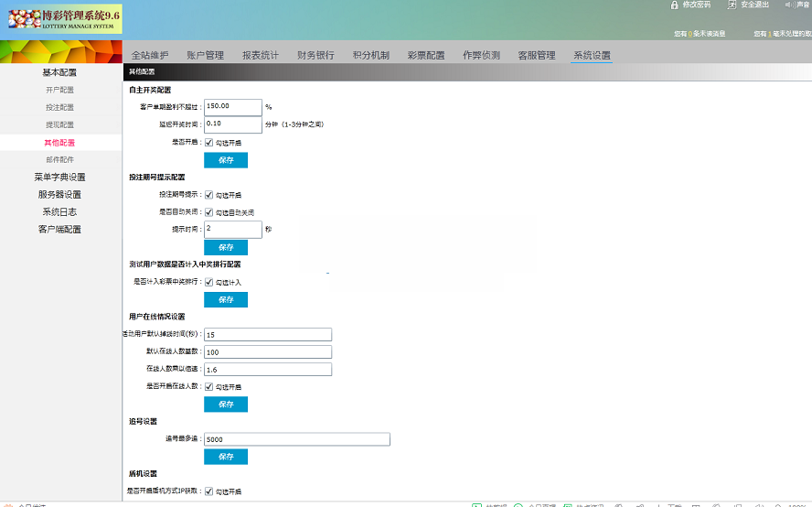This screenshot has width=812, height=507.
Task: Open the 财务银行 top menu tab
Action: (x=315, y=56)
